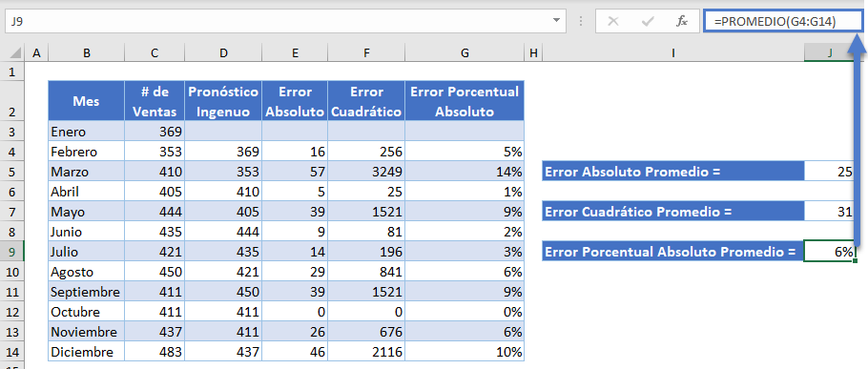
Task: Select column I header
Action: tap(673, 53)
